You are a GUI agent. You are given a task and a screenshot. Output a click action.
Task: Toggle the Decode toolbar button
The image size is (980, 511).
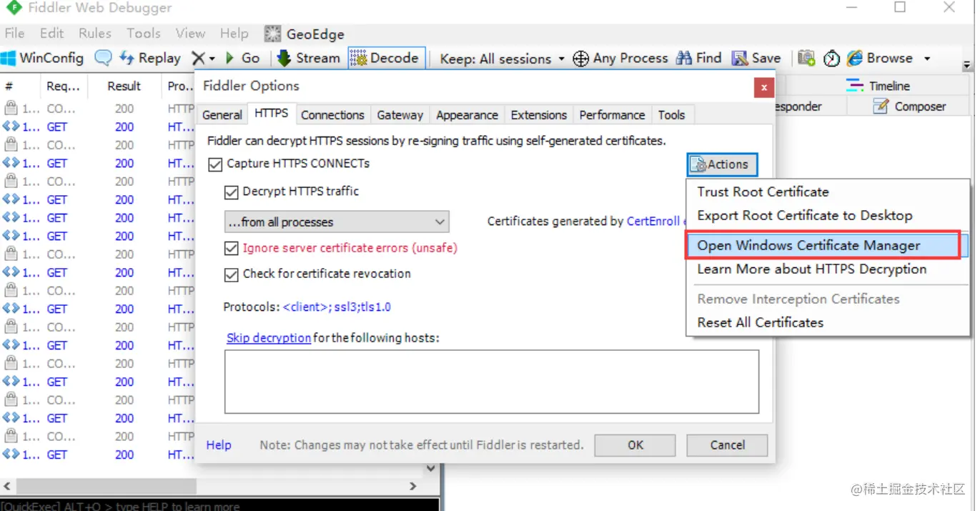pyautogui.click(x=386, y=58)
